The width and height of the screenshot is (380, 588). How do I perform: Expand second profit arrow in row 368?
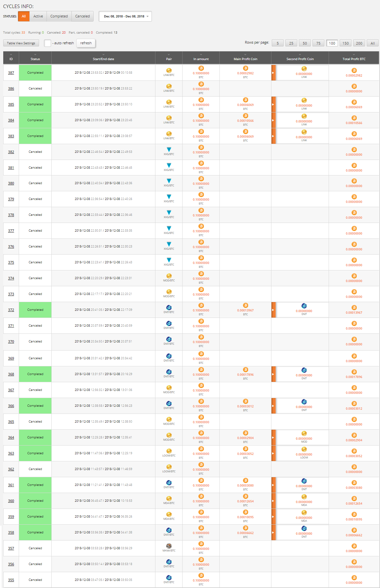point(273,374)
